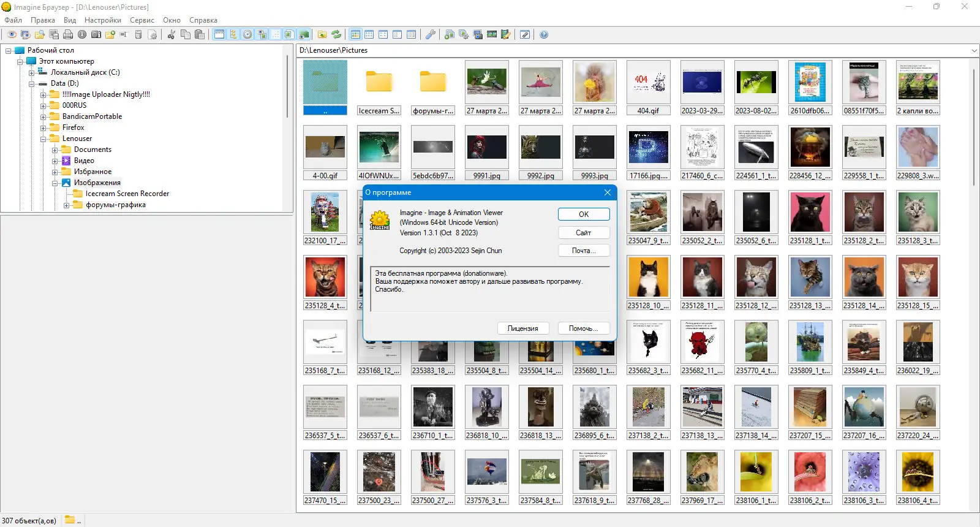
Task: Toggle the colored thumbnails view mode button
Action: [355, 34]
